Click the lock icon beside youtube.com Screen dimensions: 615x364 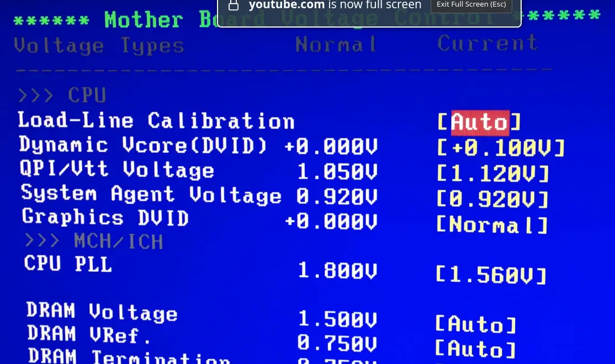234,5
